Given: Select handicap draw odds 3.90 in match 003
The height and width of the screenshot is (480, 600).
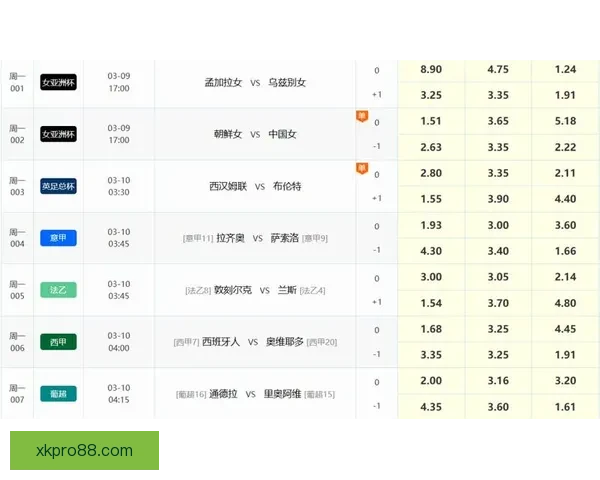Looking at the screenshot, I should coord(498,199).
